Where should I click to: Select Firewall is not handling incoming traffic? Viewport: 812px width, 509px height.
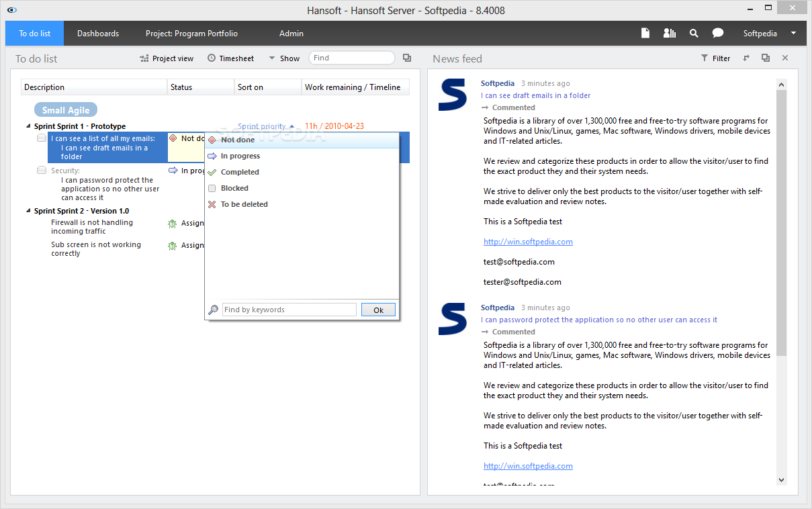(x=92, y=227)
